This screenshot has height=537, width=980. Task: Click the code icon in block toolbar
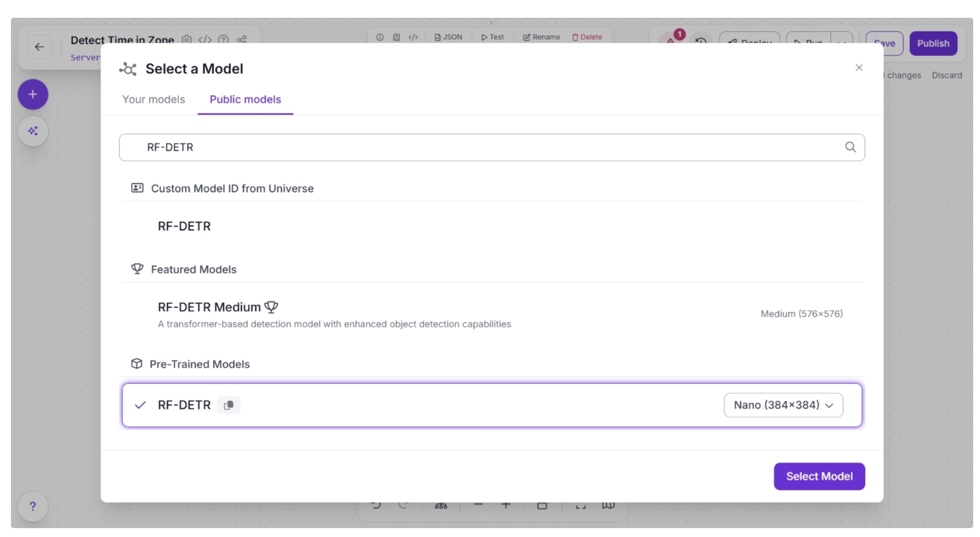(413, 38)
